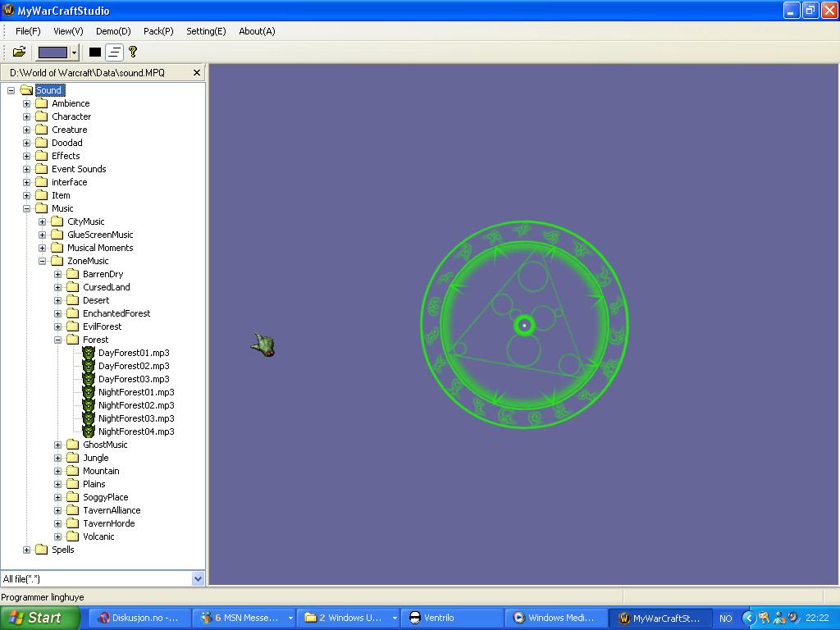Collapse the Sound root folder
Screen dimensions: 840x630
click(11, 90)
